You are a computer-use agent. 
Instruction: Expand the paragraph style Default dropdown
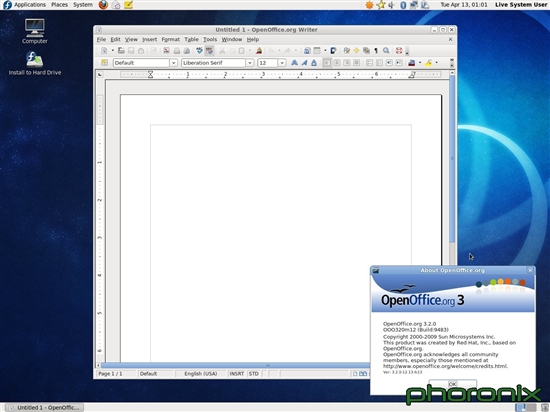click(x=173, y=63)
